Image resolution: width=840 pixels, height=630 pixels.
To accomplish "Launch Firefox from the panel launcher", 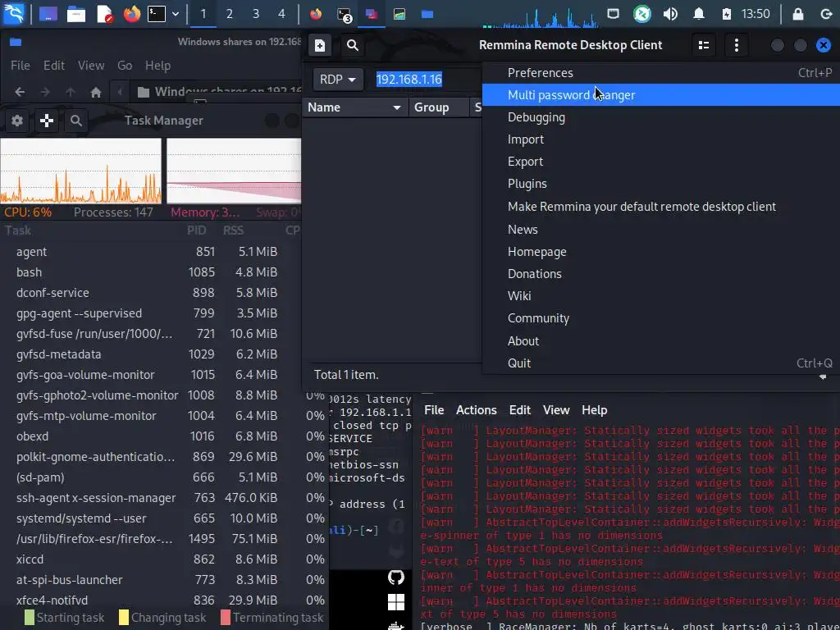I will [x=131, y=14].
